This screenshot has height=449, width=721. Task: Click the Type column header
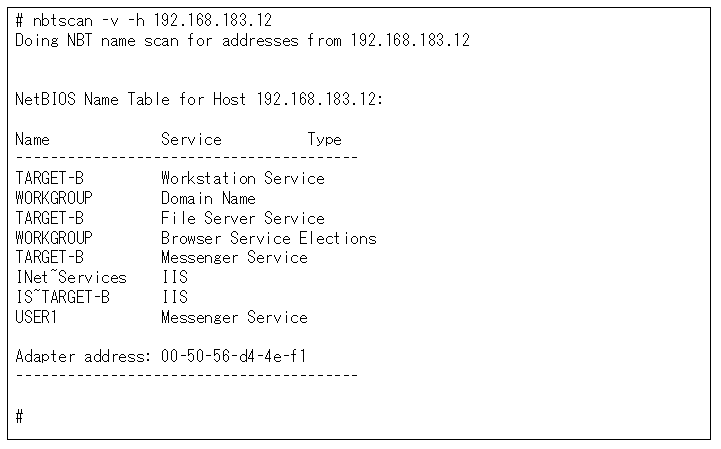click(x=325, y=139)
